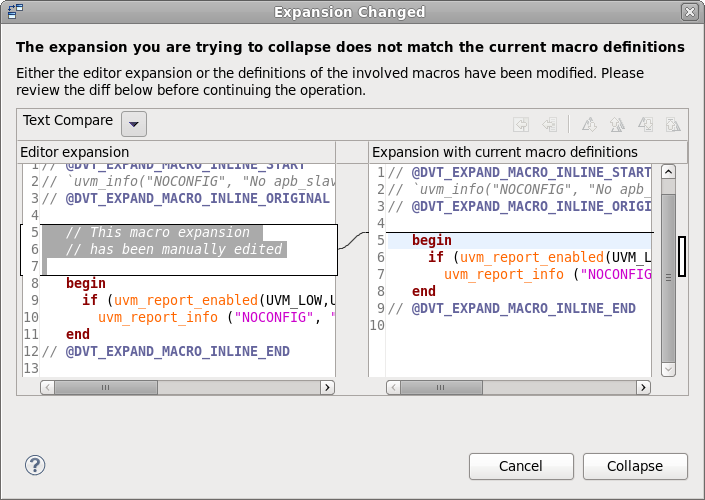Screen dimensions: 705x500
Task: Open the Text Compare dropdown arrow
Action: (134, 124)
